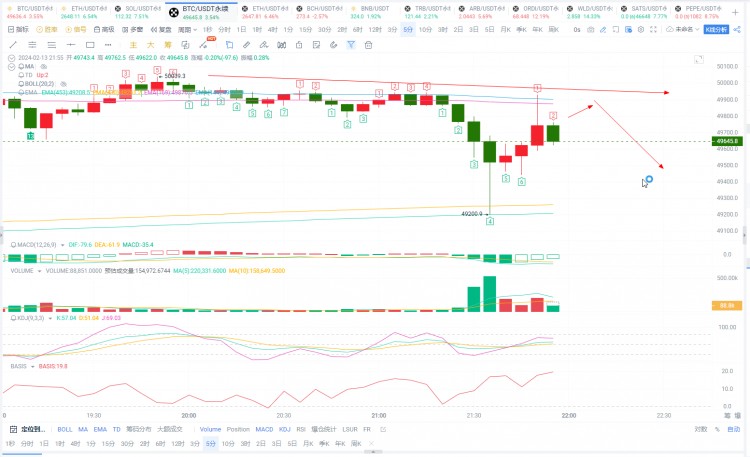Click the 主 indicator icon
The image size is (750, 457).
click(x=133, y=45)
